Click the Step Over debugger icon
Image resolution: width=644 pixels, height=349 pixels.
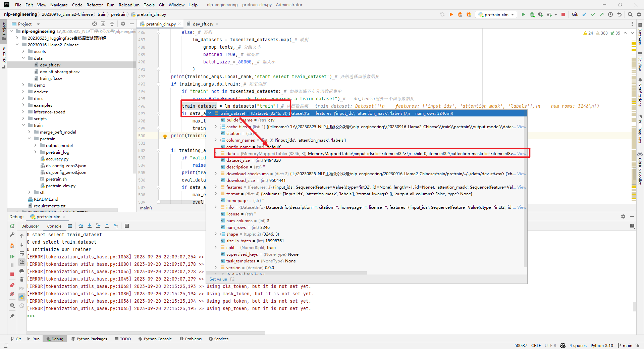tap(81, 226)
